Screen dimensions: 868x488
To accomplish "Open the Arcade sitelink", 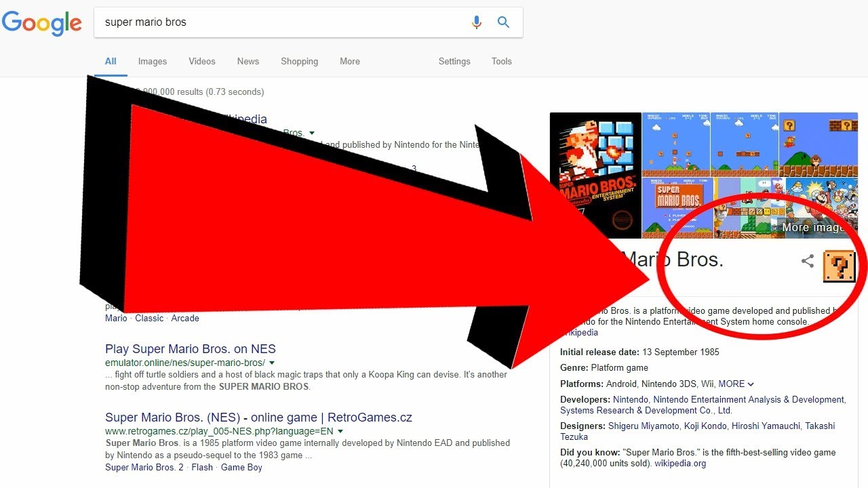I will (185, 318).
